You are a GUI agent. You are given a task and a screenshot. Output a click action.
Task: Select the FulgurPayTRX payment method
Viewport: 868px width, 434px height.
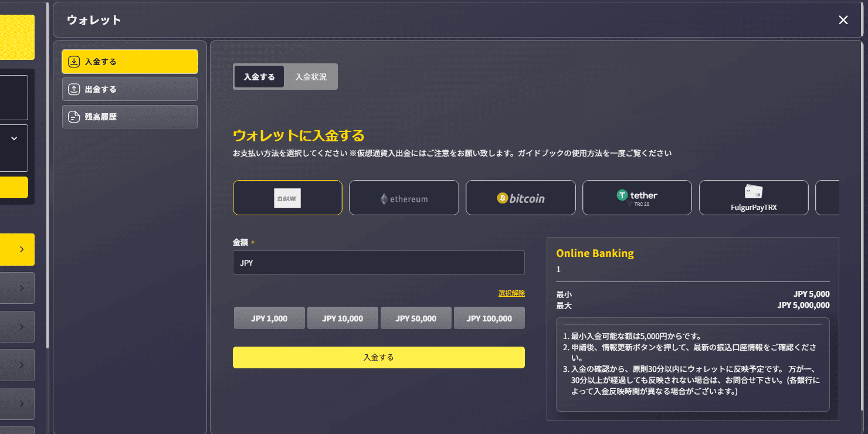[754, 198]
